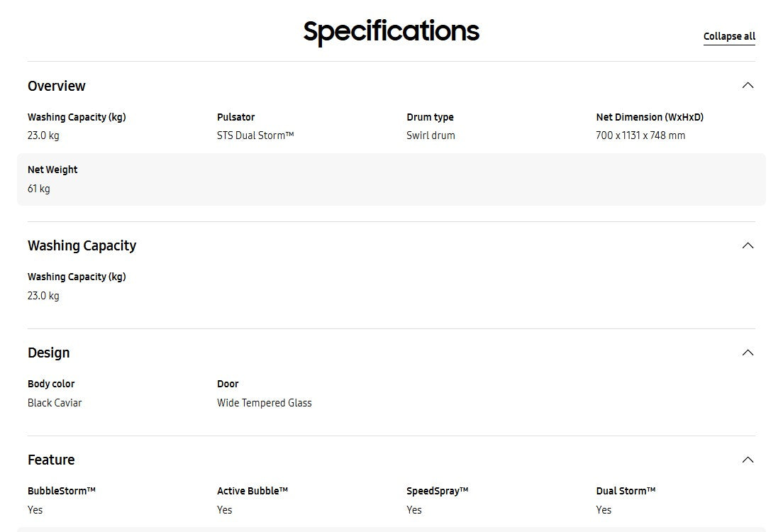Collapse the Washing Capacity section chevron

click(x=748, y=245)
